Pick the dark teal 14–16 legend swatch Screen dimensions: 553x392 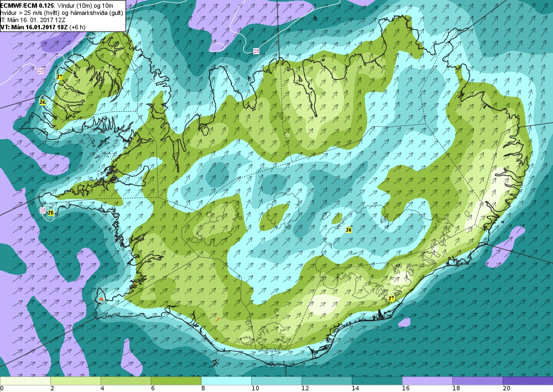377,381
